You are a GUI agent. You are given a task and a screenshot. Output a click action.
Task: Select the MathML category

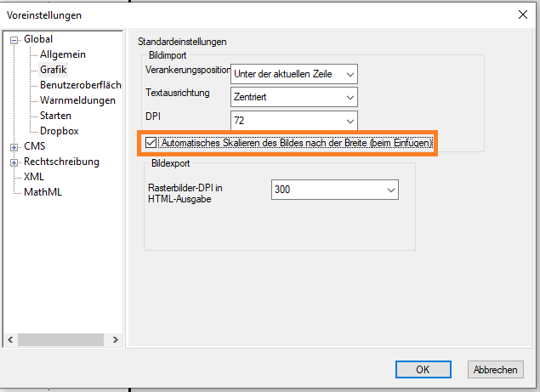tap(43, 192)
